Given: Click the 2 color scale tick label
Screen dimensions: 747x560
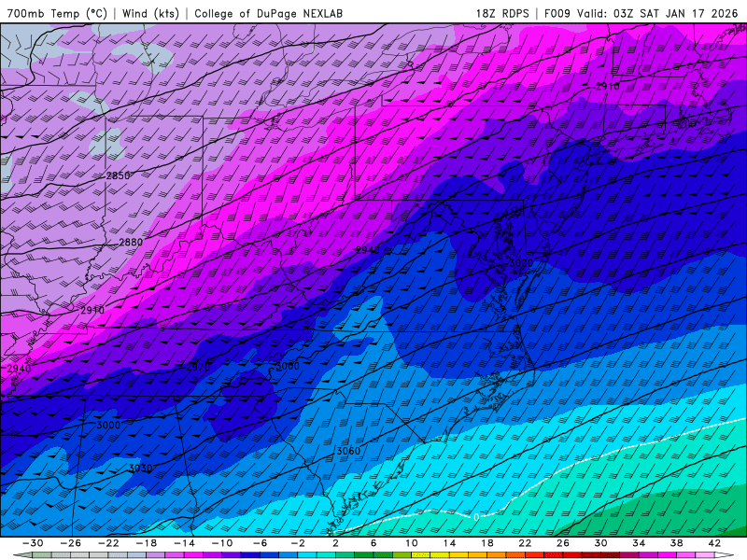Looking at the screenshot, I should [336, 543].
